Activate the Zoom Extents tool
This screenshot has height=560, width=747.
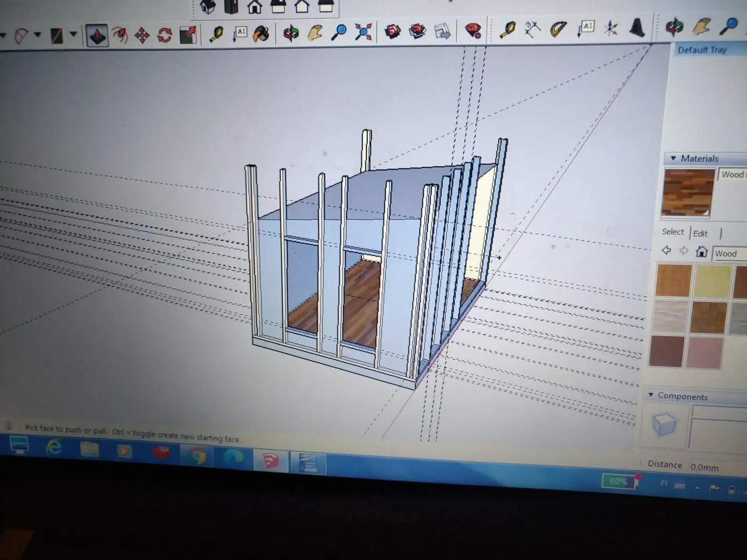(363, 33)
